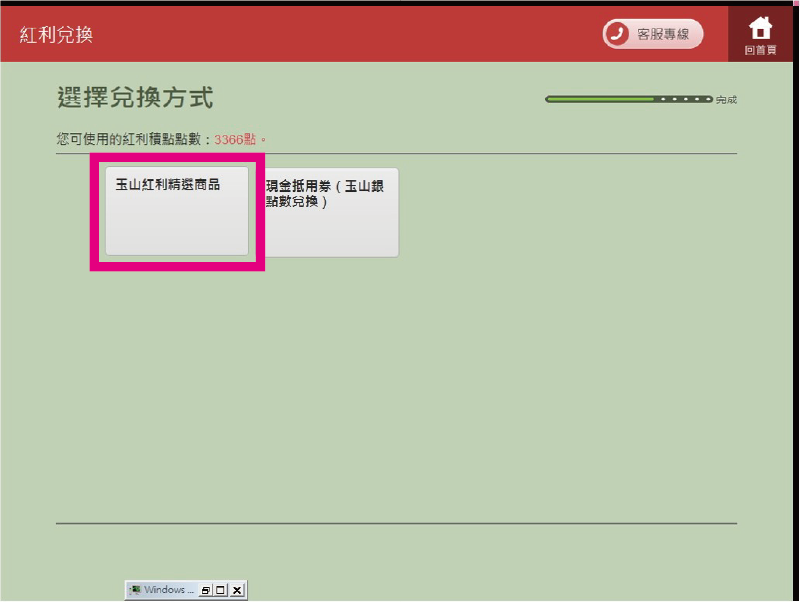This screenshot has width=800, height=602.
Task: Open the 客服專線 customer service button
Action: (x=653, y=34)
